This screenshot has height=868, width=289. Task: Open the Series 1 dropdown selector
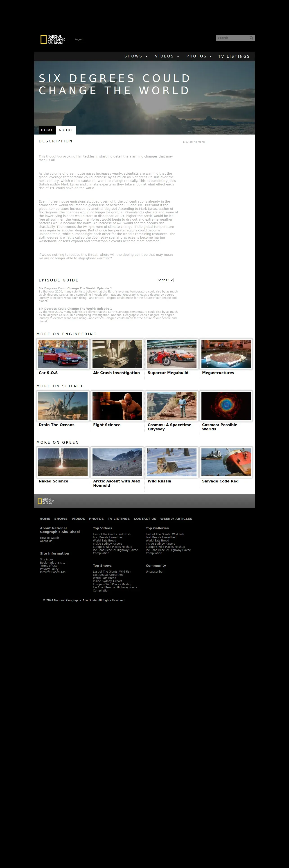tap(165, 280)
